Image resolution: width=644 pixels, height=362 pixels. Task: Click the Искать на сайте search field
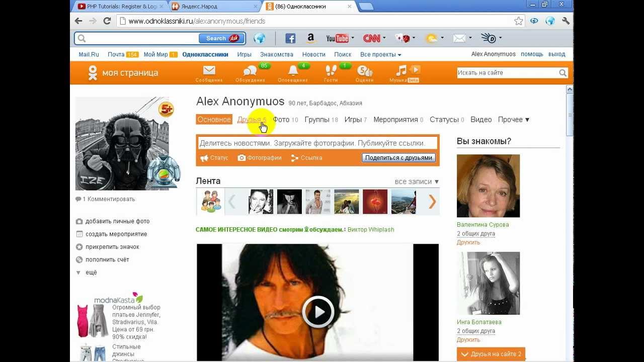point(507,73)
